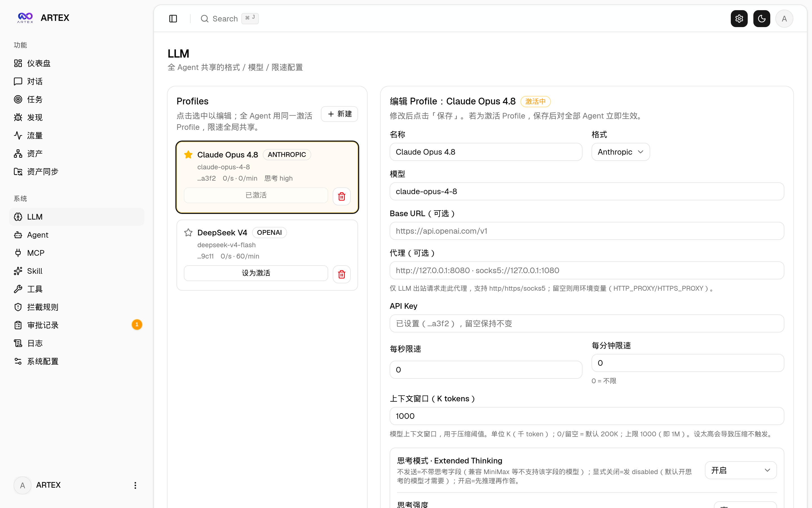Click the 代理 proxy input field
Viewport: 812px width, 508px height.
tap(587, 270)
